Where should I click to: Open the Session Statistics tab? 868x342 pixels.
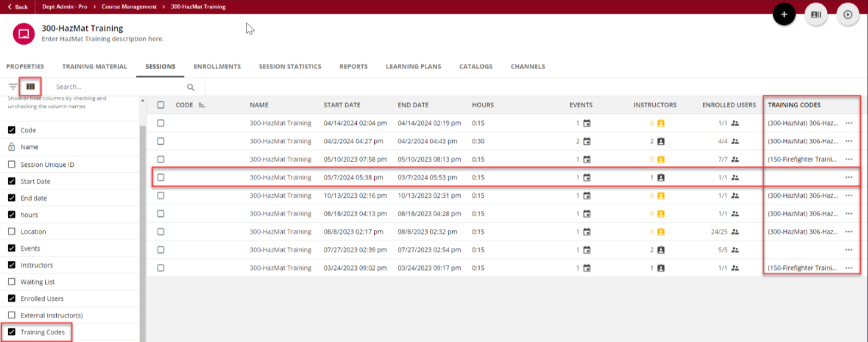click(x=290, y=67)
